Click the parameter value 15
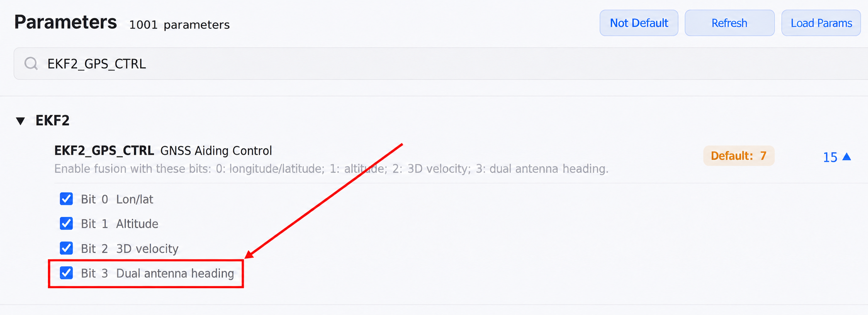 pyautogui.click(x=830, y=157)
